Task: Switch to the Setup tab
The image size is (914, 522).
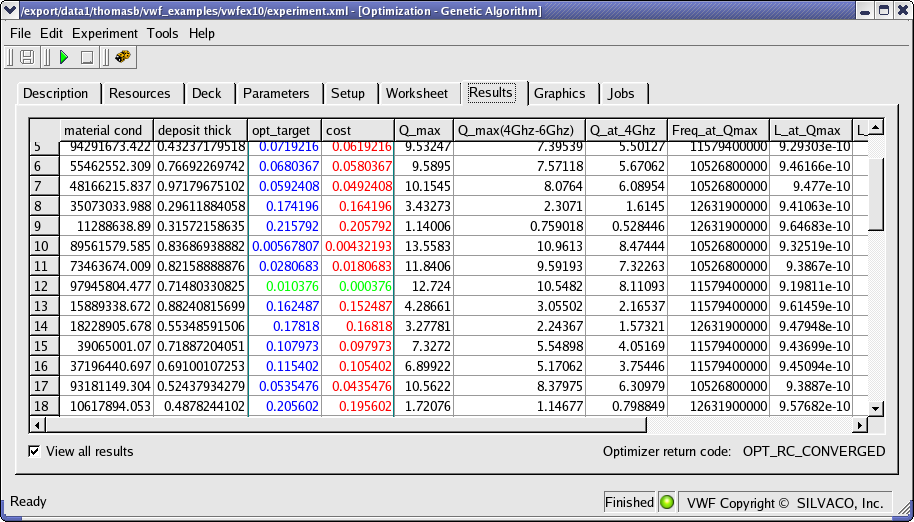Action: point(348,93)
